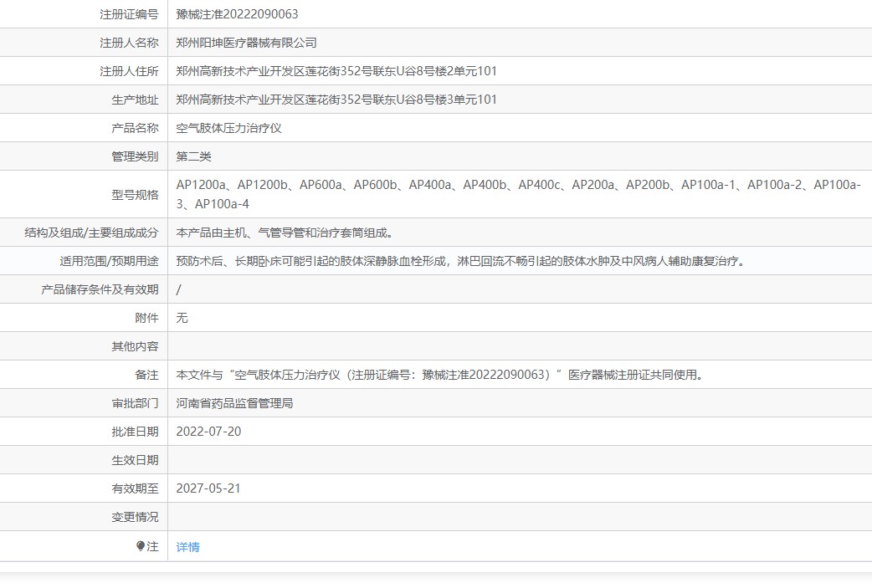Select remark text starting 本文件与
872x588 pixels.
[439, 376]
